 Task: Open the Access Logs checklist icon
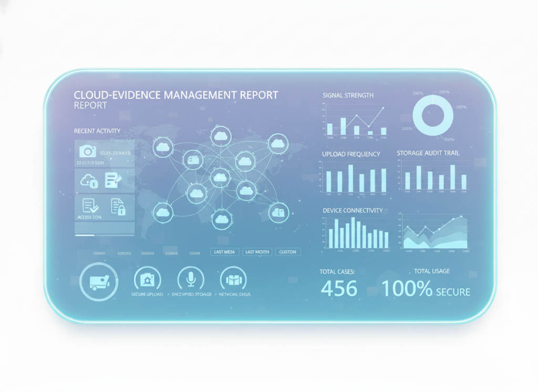click(x=88, y=206)
